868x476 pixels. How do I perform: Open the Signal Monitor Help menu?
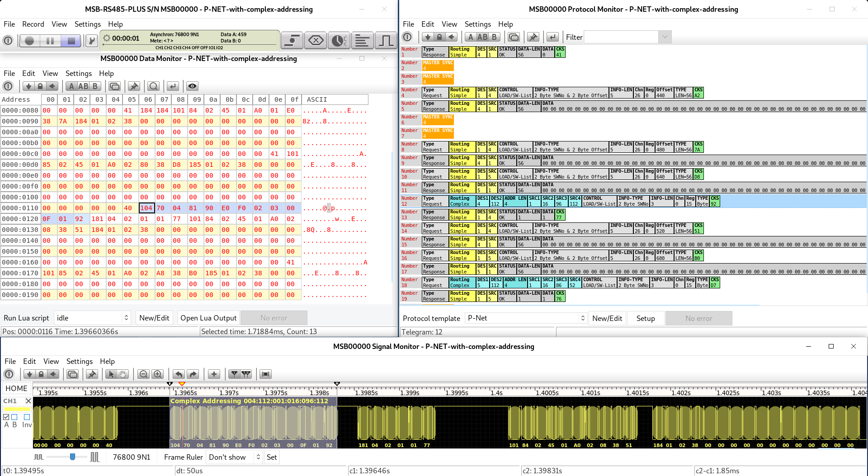107,361
